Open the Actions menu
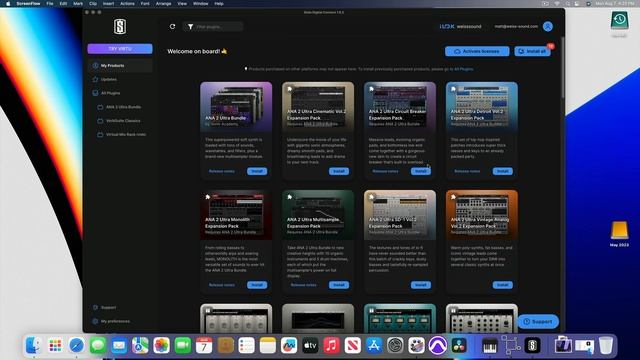This screenshot has width=640, height=360. [x=127, y=4]
